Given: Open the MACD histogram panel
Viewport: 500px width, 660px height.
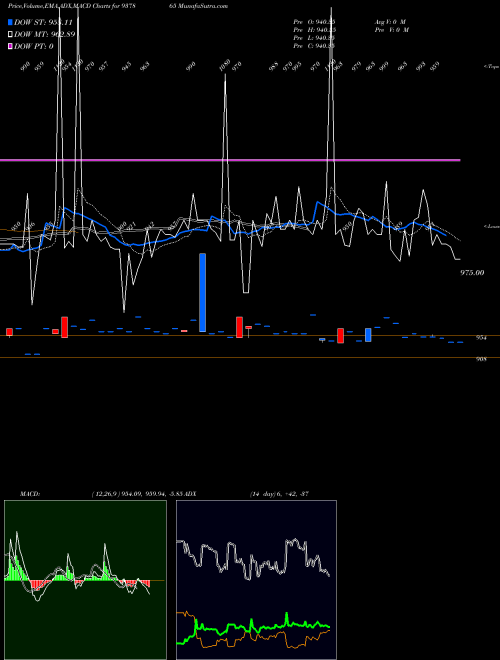Looking at the screenshot, I should [85, 580].
